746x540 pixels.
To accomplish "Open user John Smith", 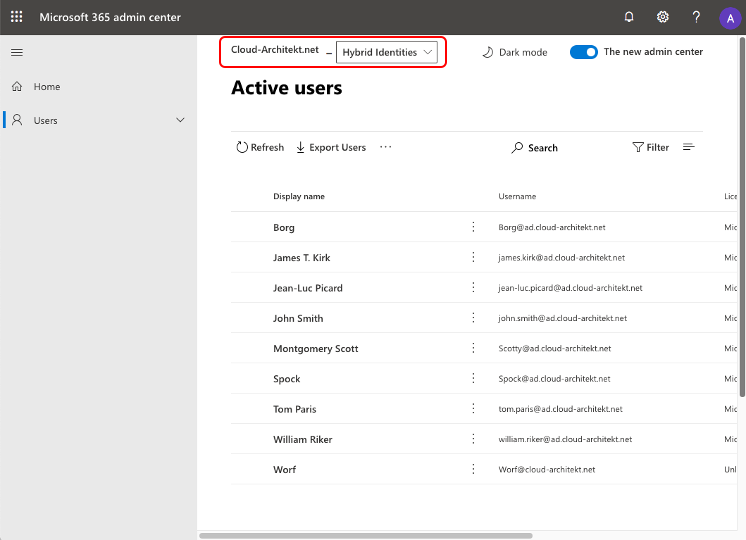I will click(298, 318).
